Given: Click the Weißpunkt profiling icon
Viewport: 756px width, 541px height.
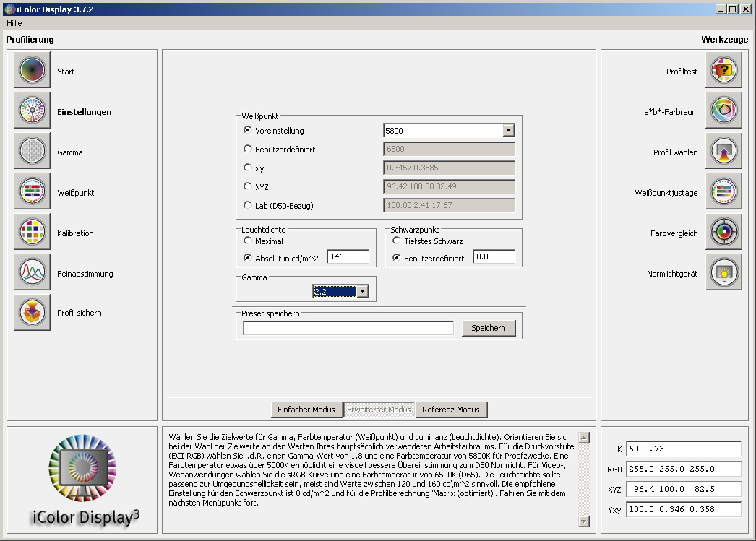Looking at the screenshot, I should click(32, 192).
